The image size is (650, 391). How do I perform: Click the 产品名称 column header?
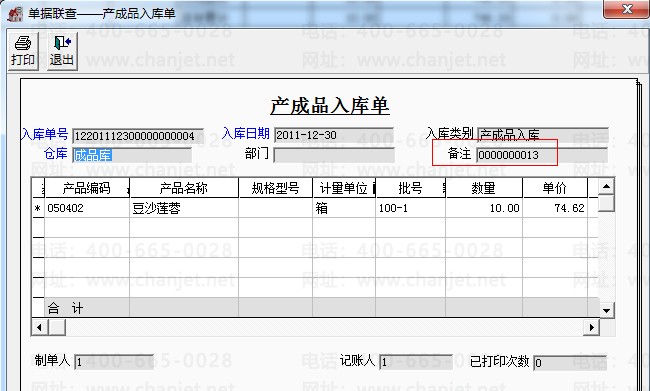pyautogui.click(x=184, y=188)
